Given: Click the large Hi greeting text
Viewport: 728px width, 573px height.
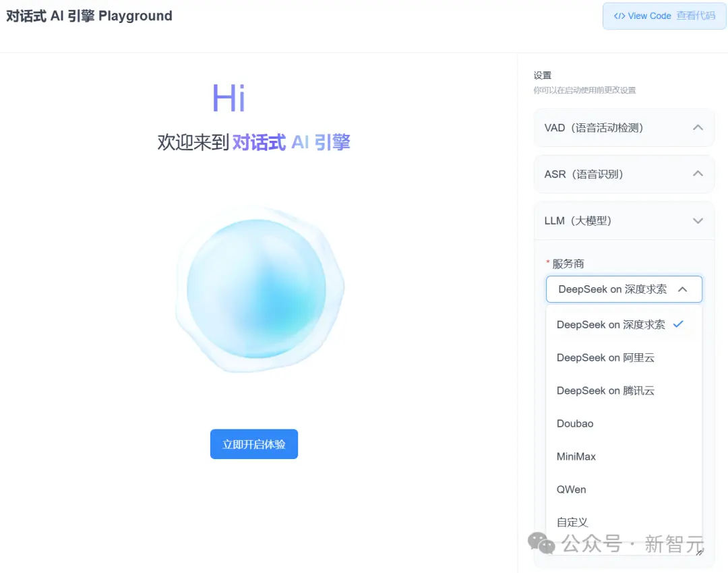Looking at the screenshot, I should tap(229, 98).
